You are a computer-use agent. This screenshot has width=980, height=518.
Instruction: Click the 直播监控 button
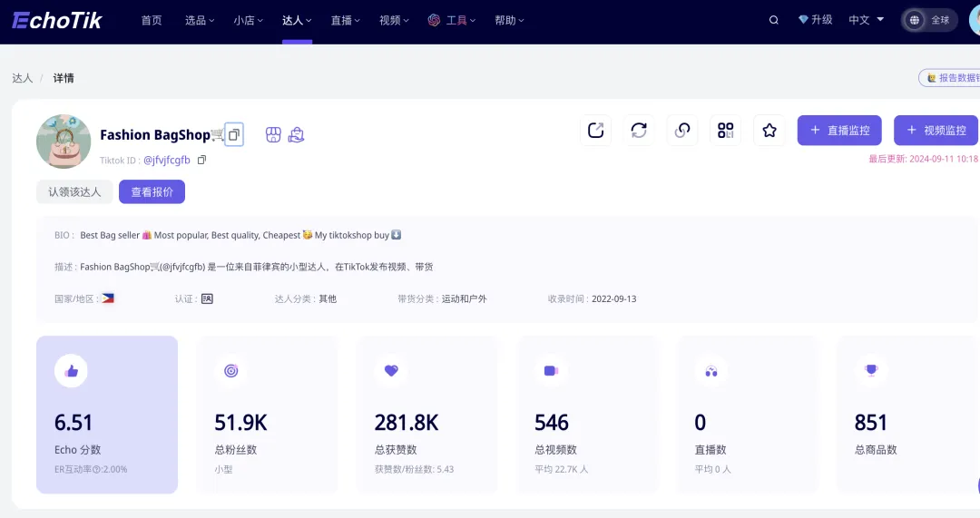[x=839, y=130]
